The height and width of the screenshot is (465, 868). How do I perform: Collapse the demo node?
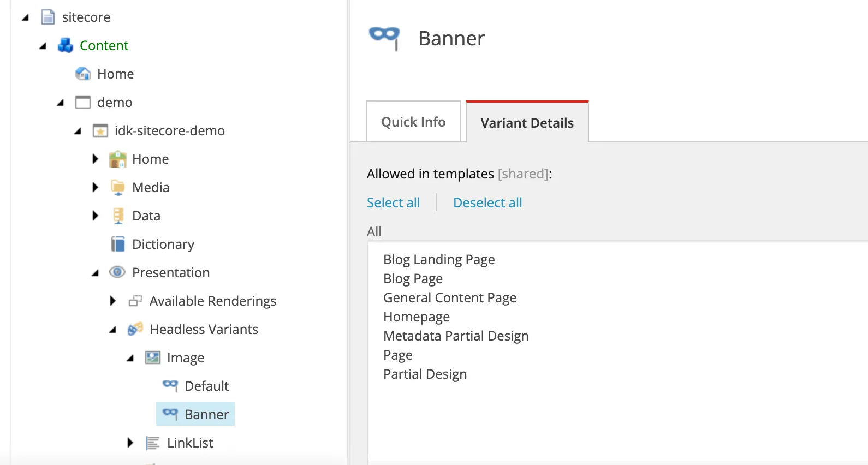tap(60, 103)
